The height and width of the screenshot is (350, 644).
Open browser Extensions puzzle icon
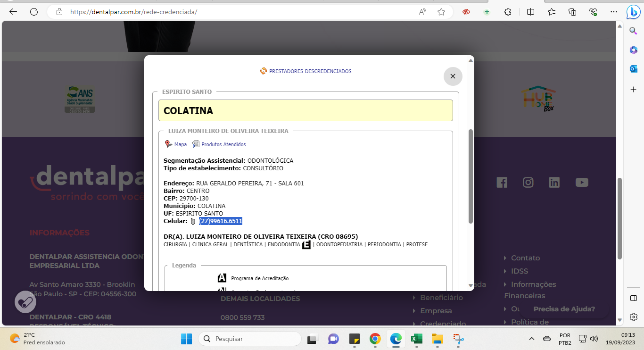[508, 12]
